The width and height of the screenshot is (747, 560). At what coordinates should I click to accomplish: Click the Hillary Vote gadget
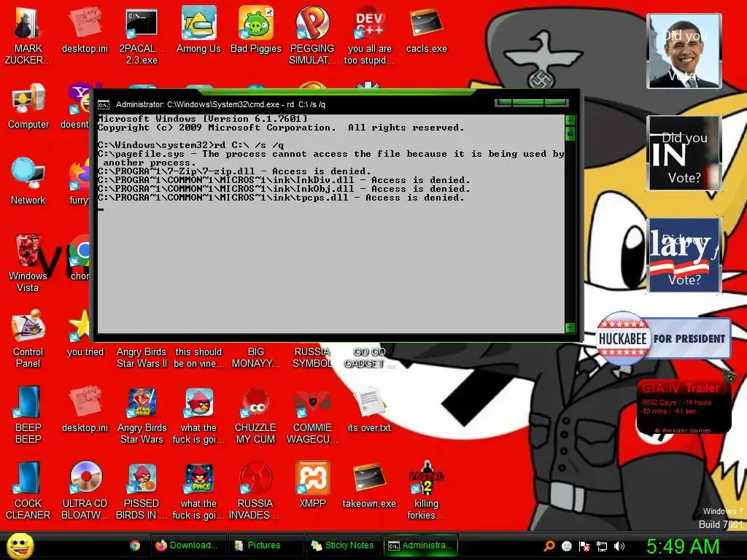[x=684, y=255]
